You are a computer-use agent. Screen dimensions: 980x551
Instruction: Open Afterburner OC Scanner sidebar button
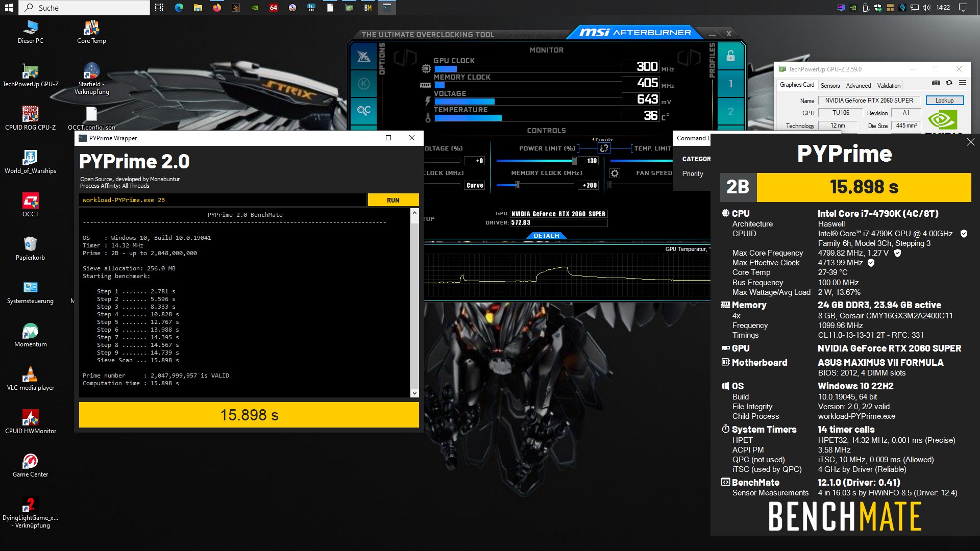point(363,110)
